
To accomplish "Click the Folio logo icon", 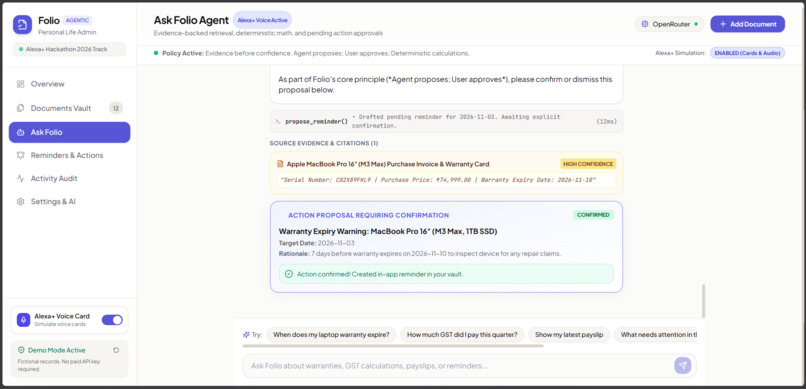I will point(22,25).
